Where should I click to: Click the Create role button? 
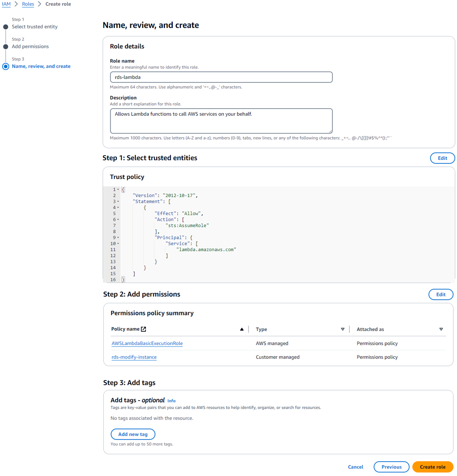click(432, 467)
